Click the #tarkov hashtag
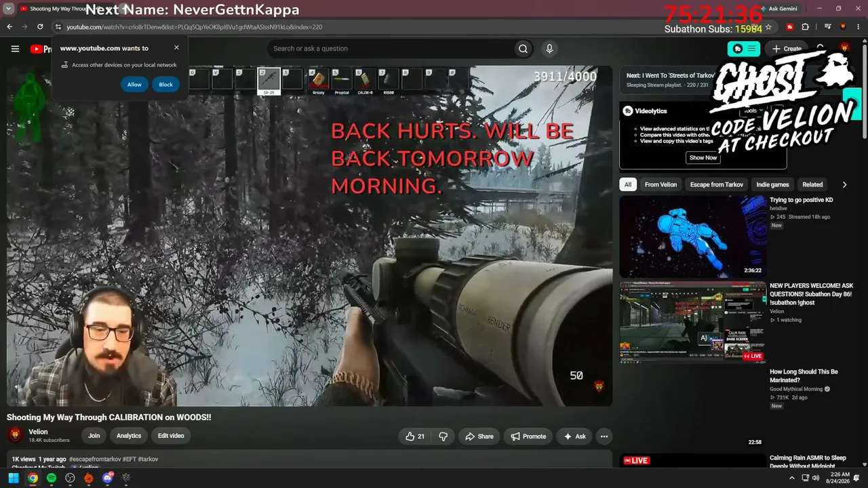Viewport: 868px width, 488px height. pos(149,459)
